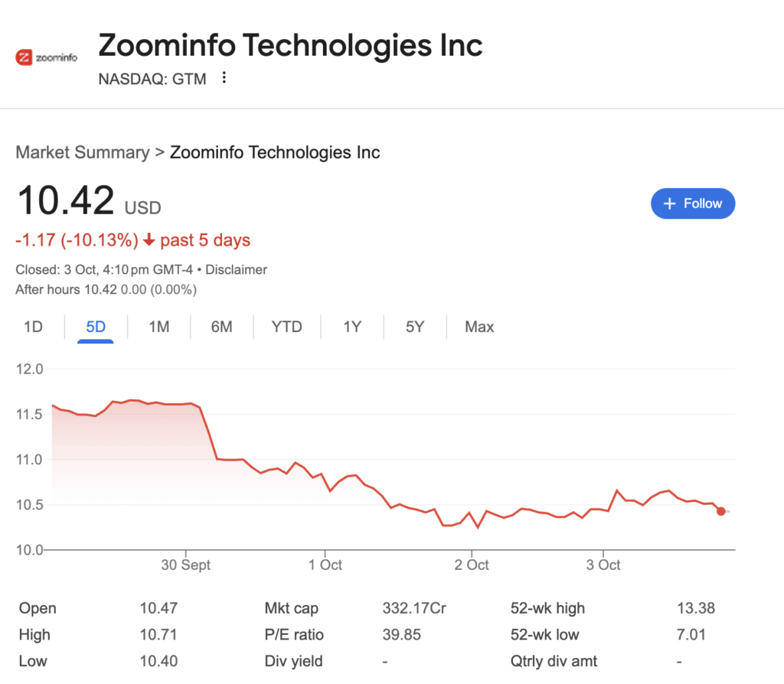Open the three-dot more options menu

[224, 78]
